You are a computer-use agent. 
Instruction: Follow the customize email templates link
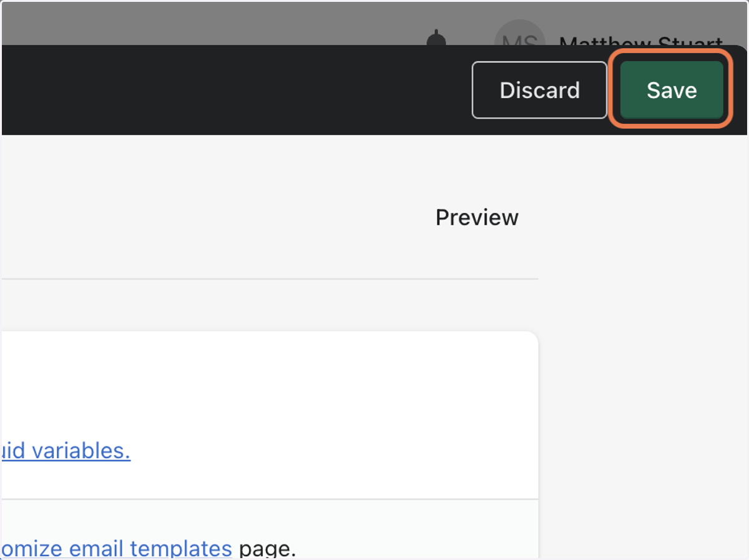(x=116, y=548)
